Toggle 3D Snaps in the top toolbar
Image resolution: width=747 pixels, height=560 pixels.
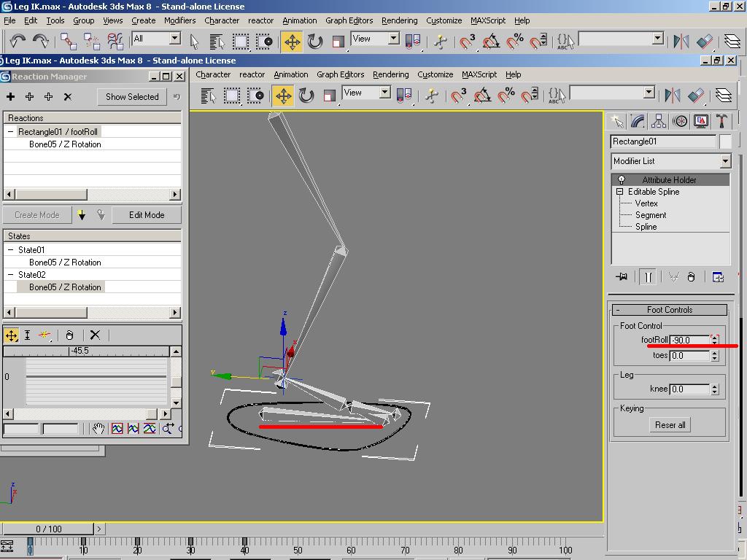[x=468, y=42]
